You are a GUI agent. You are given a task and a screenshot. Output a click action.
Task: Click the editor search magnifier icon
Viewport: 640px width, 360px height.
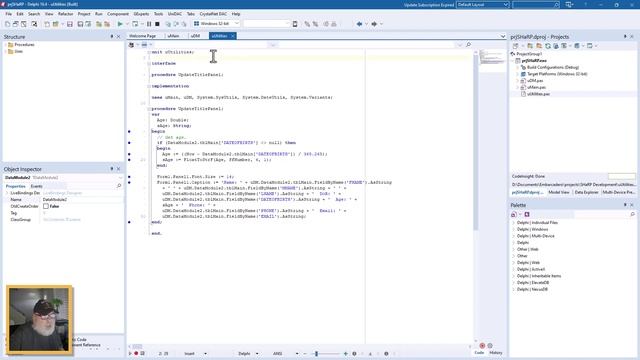pos(469,44)
